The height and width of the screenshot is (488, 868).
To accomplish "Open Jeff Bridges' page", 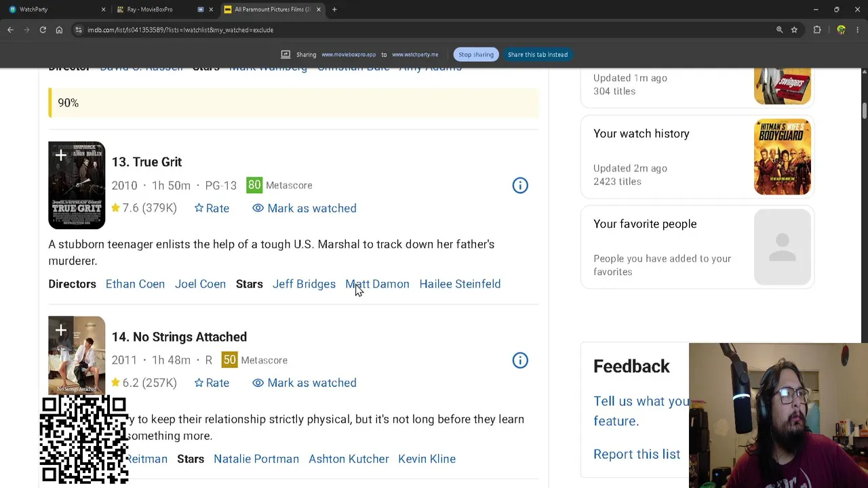I will tap(304, 284).
